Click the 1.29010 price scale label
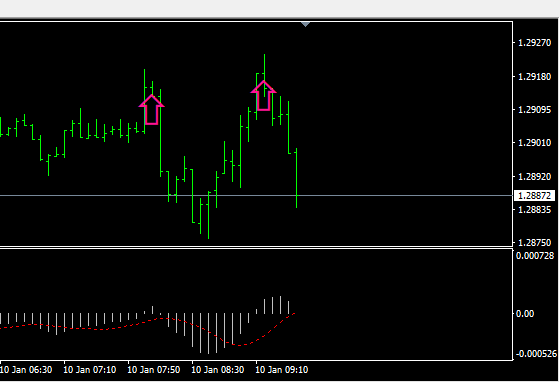This screenshot has width=560, height=382. (x=534, y=143)
